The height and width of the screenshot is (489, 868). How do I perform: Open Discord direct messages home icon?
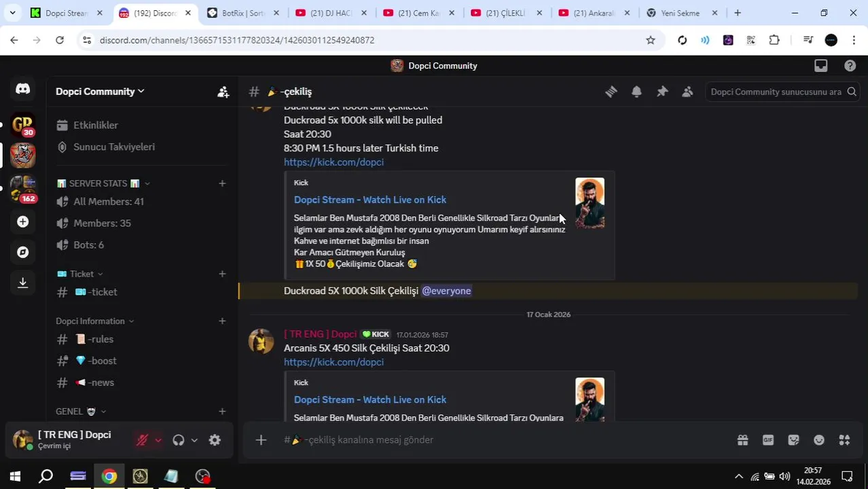point(22,89)
